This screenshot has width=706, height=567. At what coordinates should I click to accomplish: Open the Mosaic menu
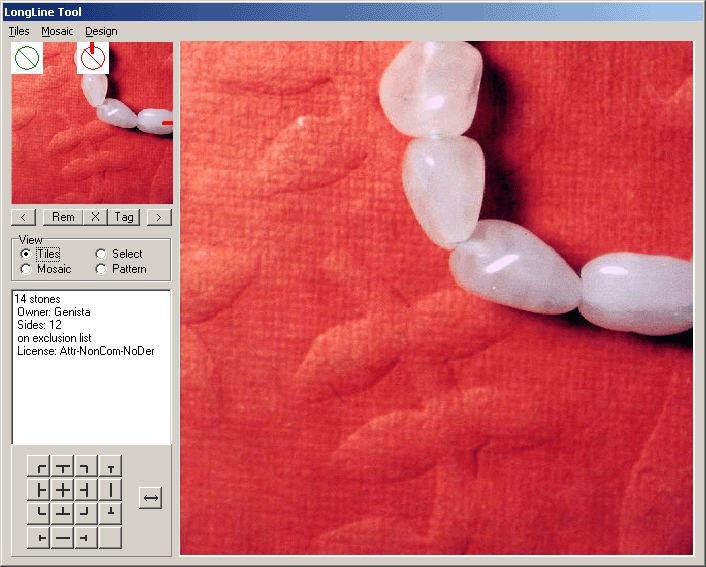point(57,31)
